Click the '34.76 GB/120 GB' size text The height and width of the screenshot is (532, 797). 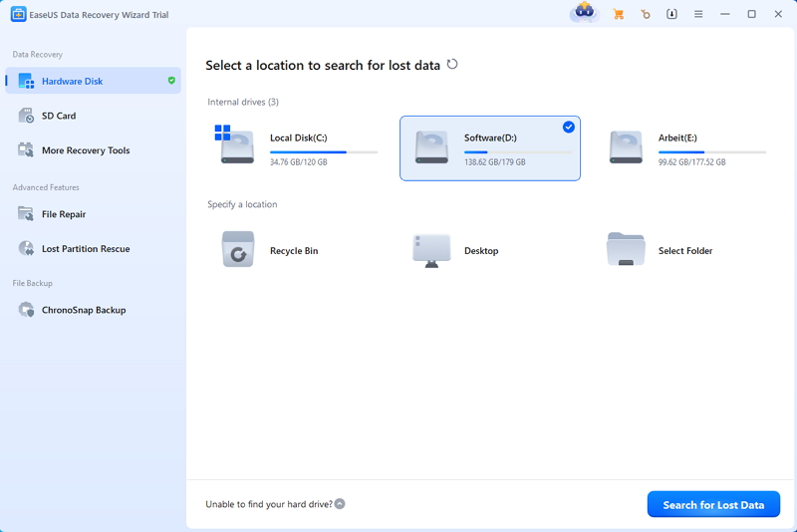298,162
